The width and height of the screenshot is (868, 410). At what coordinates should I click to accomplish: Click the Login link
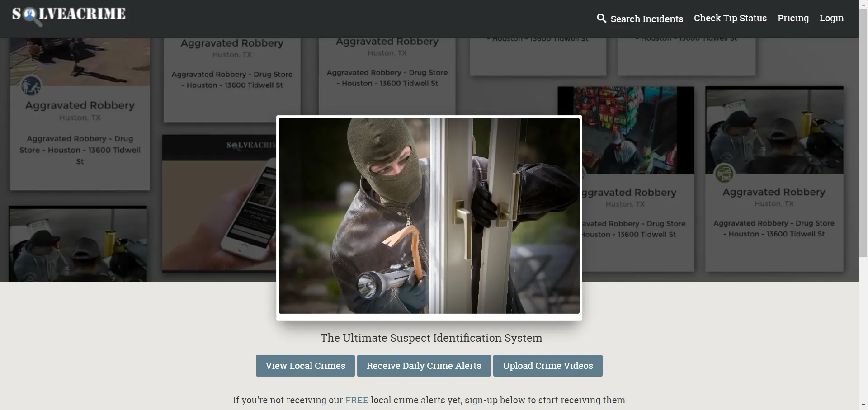831,18
